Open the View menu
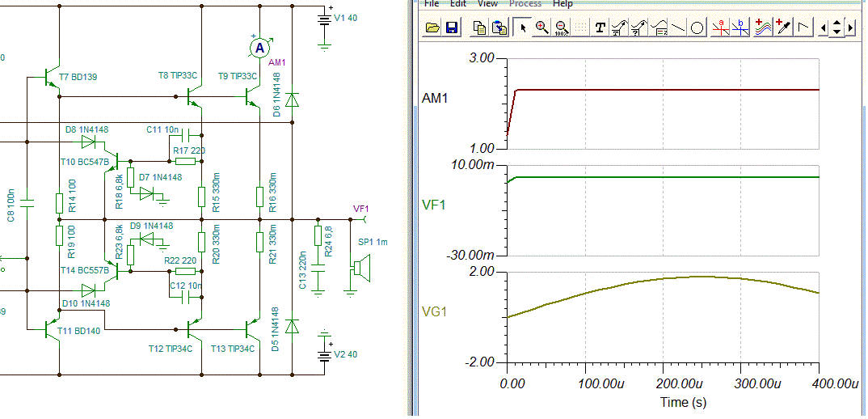 [x=487, y=4]
